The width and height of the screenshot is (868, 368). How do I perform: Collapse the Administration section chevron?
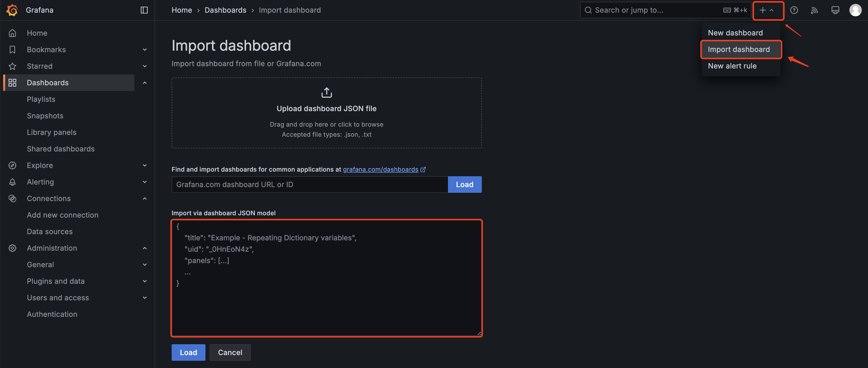click(145, 248)
